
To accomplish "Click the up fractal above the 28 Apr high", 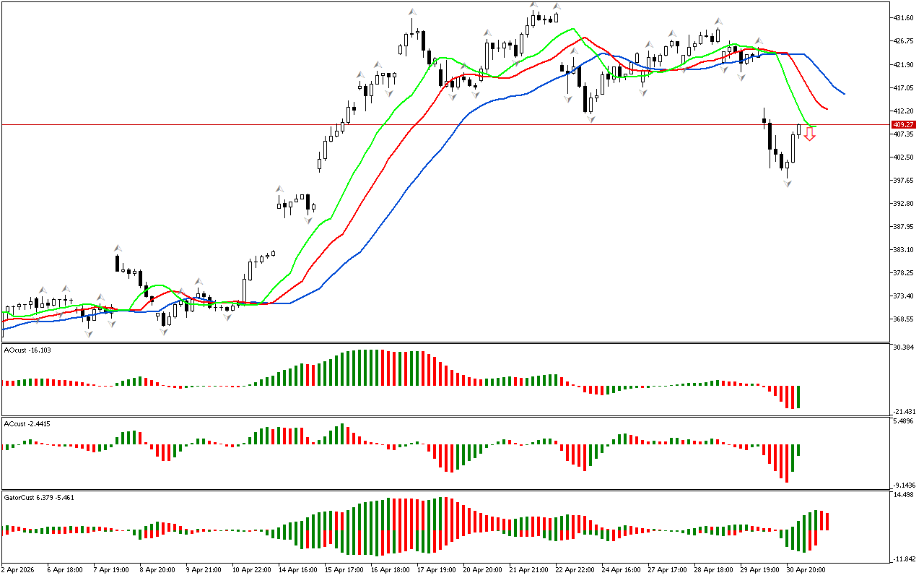I will point(718,22).
